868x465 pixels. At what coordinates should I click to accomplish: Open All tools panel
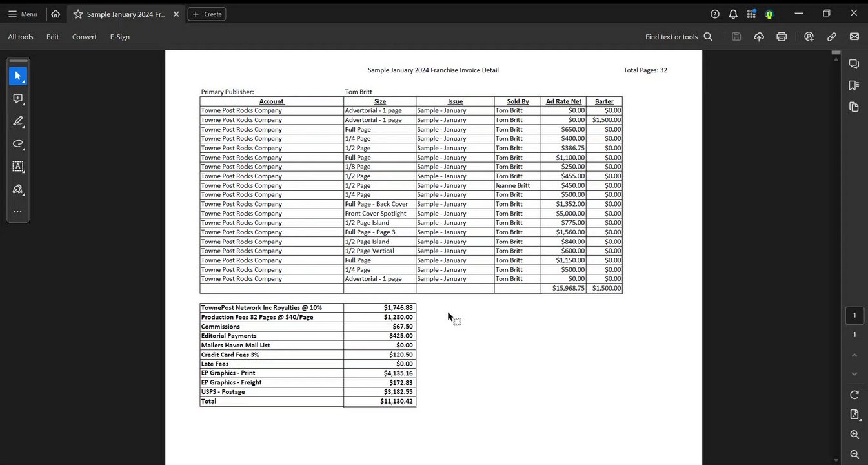[21, 37]
